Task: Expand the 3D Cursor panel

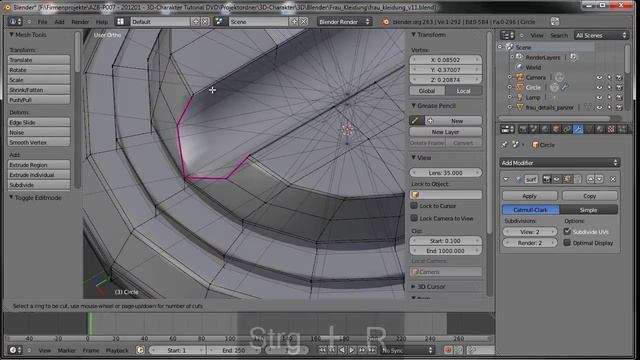Action: tap(413, 287)
